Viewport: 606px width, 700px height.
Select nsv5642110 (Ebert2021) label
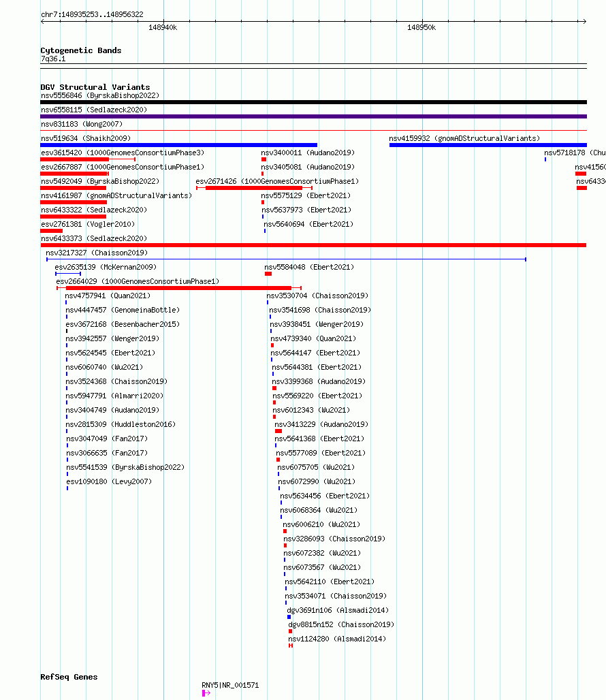coord(330,582)
